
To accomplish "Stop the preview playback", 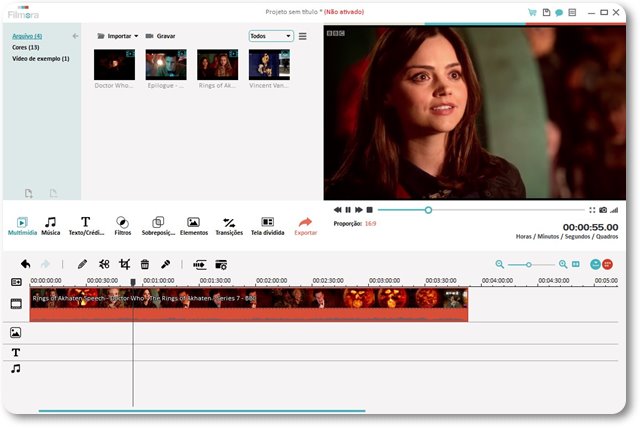I will point(369,210).
